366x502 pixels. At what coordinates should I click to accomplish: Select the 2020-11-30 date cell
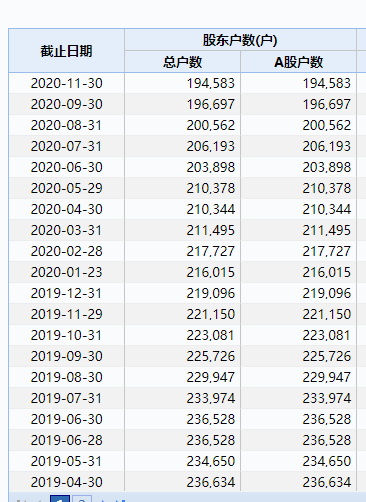(x=66, y=83)
